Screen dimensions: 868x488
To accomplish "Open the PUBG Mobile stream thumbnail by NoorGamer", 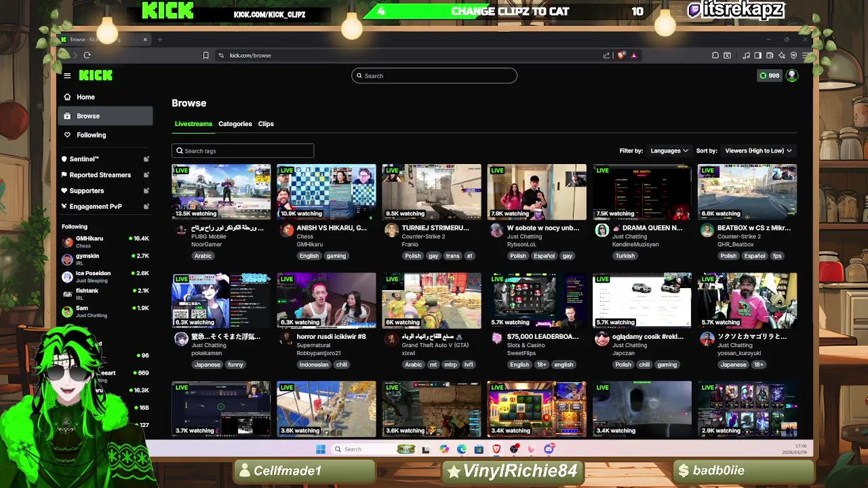I will (221, 192).
